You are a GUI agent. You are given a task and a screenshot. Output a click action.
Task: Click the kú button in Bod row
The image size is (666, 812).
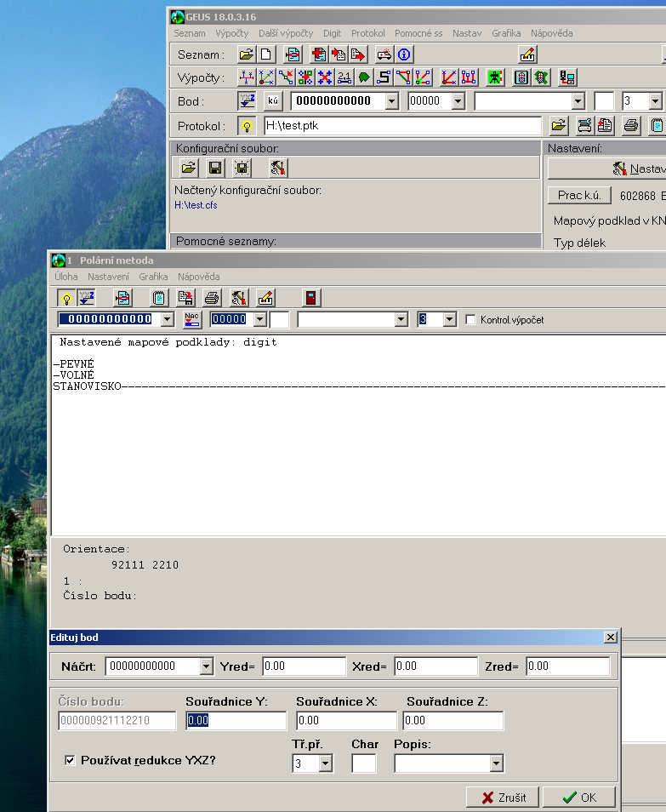click(x=273, y=101)
